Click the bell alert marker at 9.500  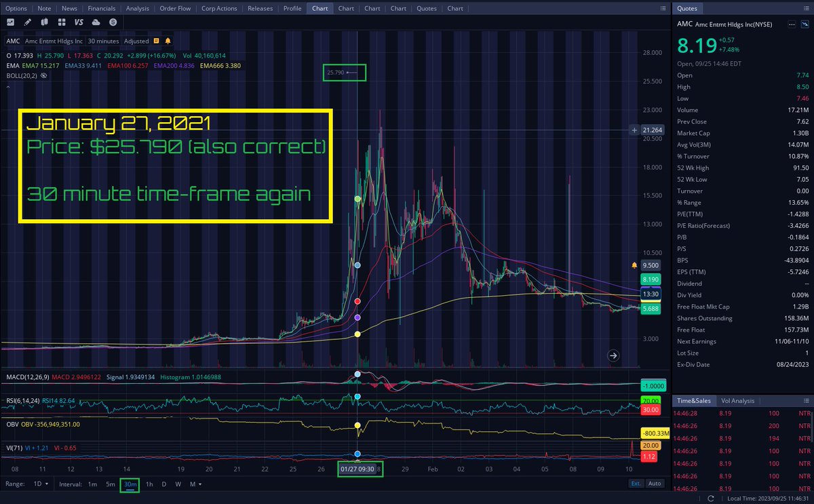click(635, 265)
